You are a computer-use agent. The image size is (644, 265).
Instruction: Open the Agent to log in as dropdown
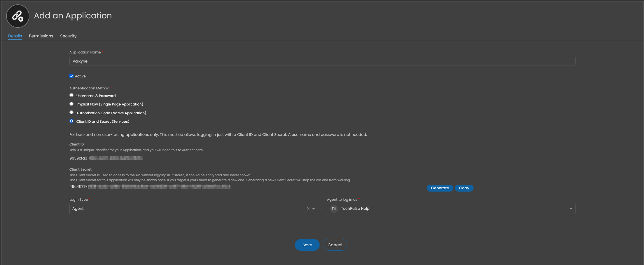pos(451,209)
